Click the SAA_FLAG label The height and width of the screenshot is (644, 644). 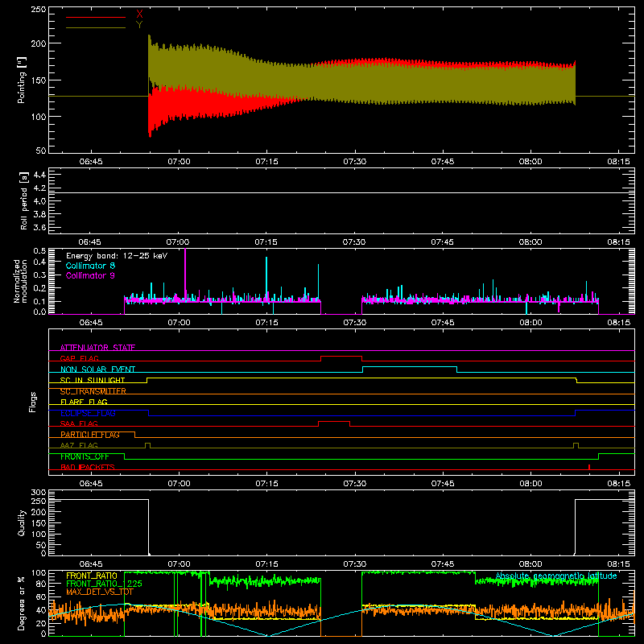tap(79, 423)
